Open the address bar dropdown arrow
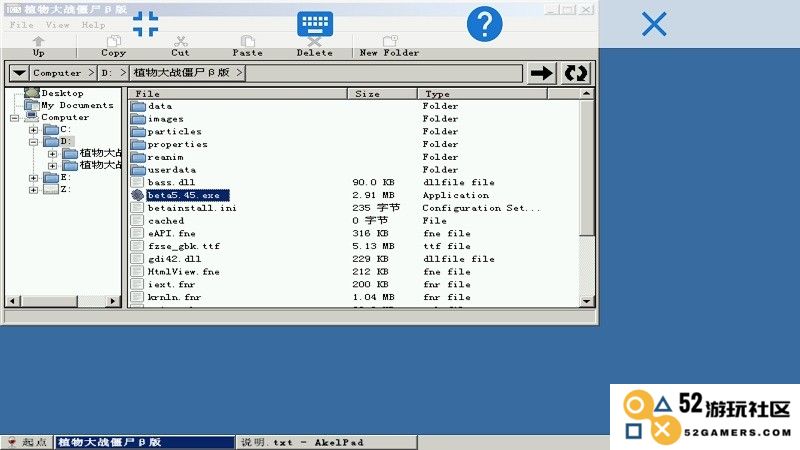 click(19, 73)
